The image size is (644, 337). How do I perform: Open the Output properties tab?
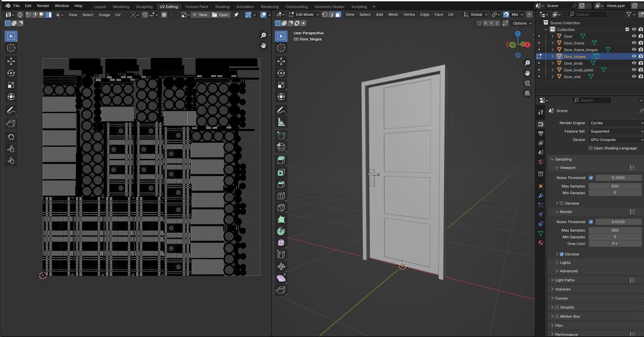click(541, 134)
